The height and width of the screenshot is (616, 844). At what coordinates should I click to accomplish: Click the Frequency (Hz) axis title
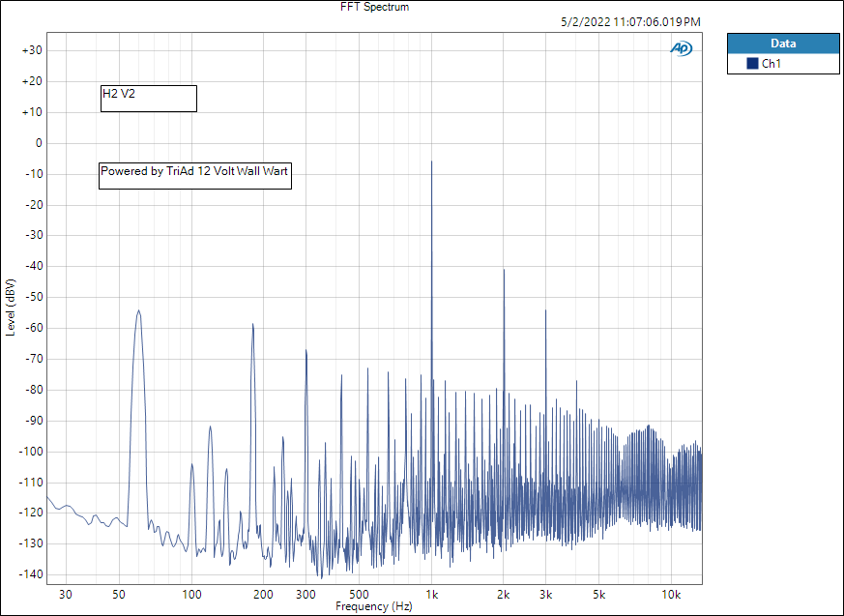point(374,606)
